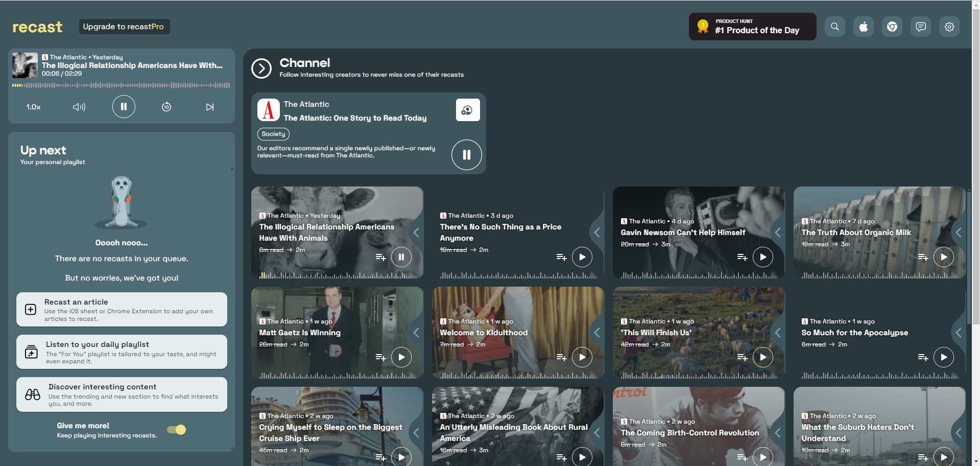Click The Atlantic logo in the channel card

[269, 110]
